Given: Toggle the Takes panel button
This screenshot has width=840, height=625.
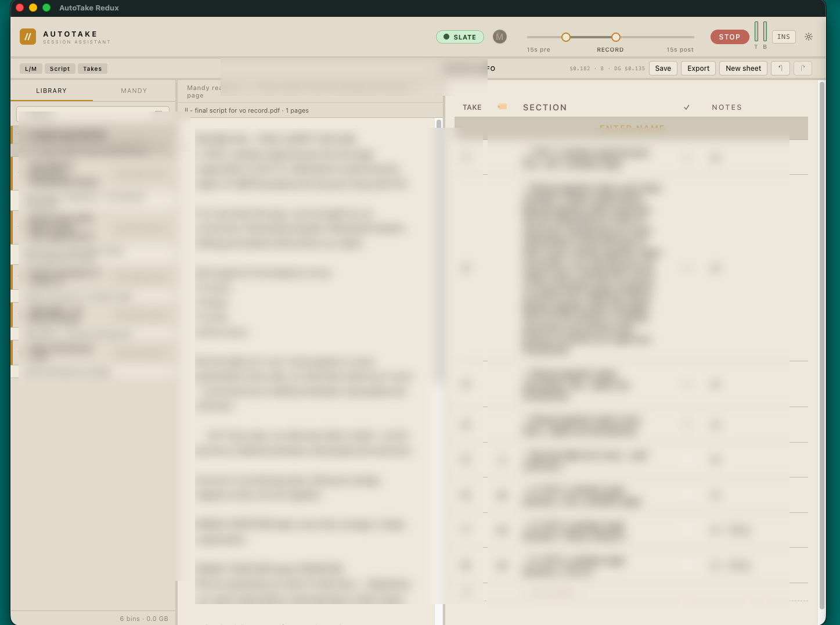Looking at the screenshot, I should pyautogui.click(x=92, y=69).
